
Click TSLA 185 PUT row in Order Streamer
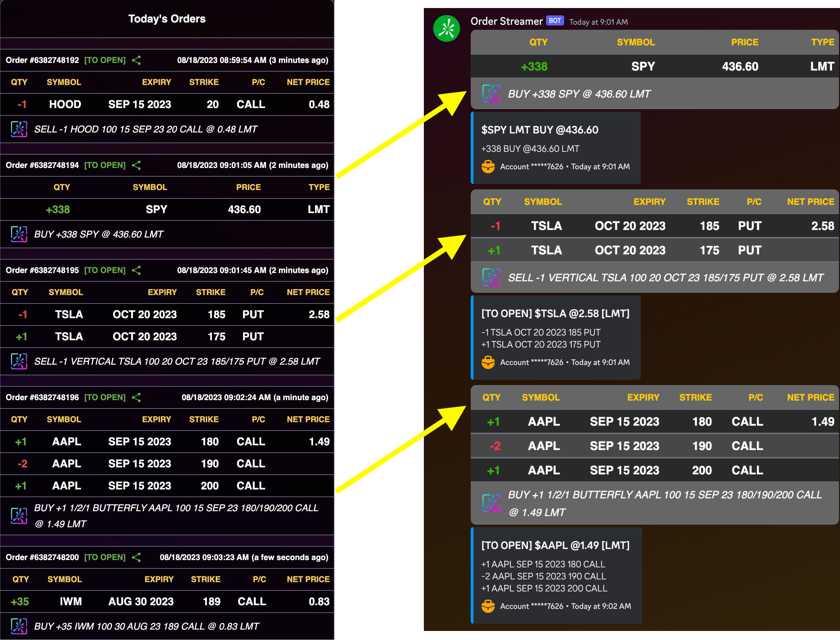tap(655, 226)
